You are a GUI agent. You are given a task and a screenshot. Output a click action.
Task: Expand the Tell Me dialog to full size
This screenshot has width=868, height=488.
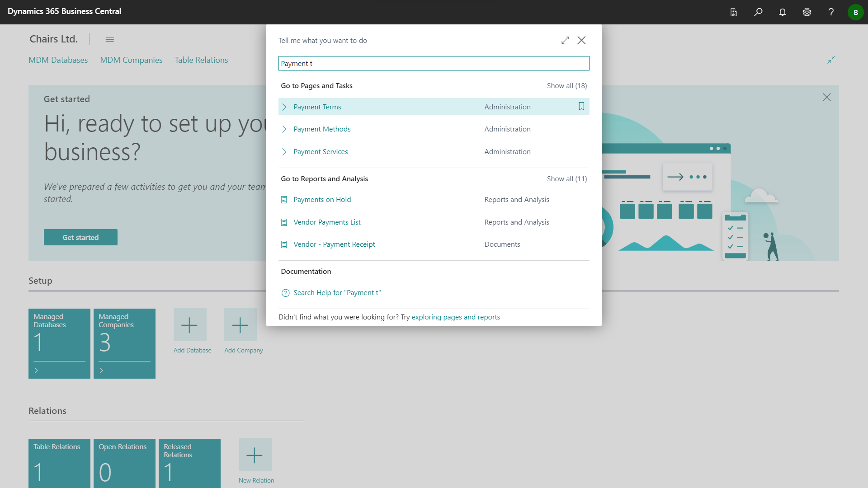point(565,40)
